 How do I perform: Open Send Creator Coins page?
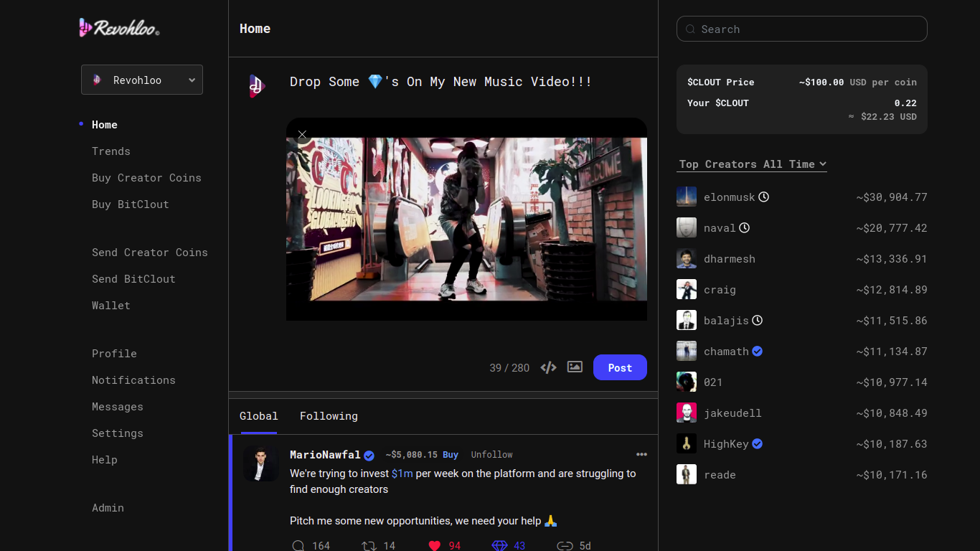(x=150, y=253)
